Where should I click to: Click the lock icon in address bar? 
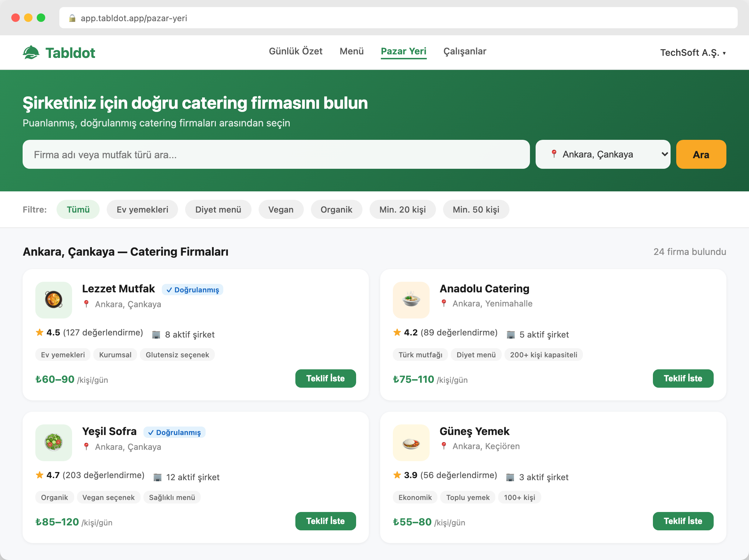pos(72,18)
